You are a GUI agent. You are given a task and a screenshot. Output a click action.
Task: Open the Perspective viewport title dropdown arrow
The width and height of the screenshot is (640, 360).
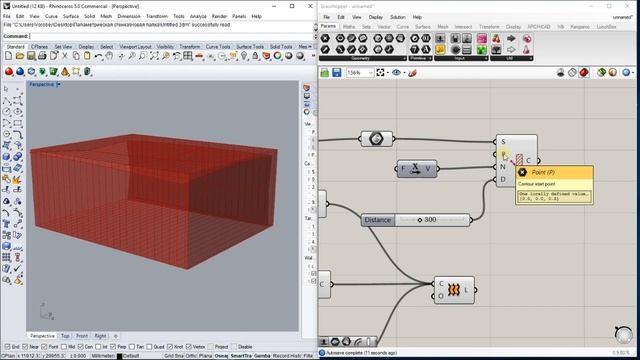coord(59,84)
